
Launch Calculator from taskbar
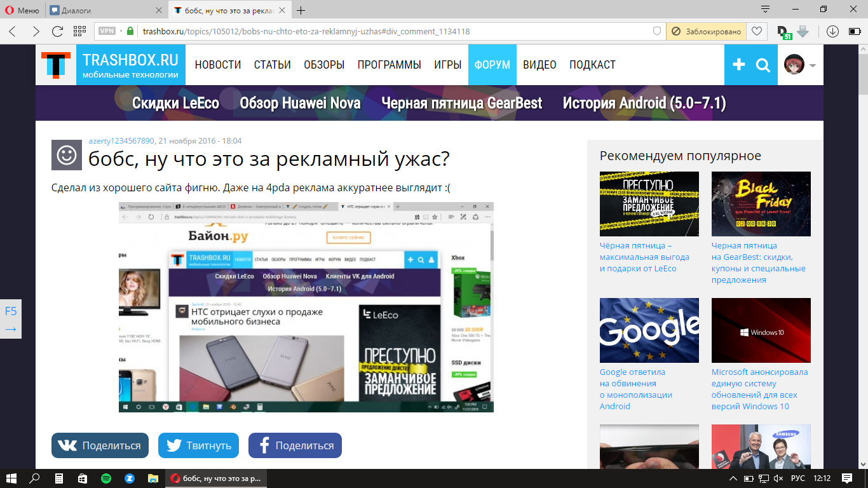pos(59,478)
